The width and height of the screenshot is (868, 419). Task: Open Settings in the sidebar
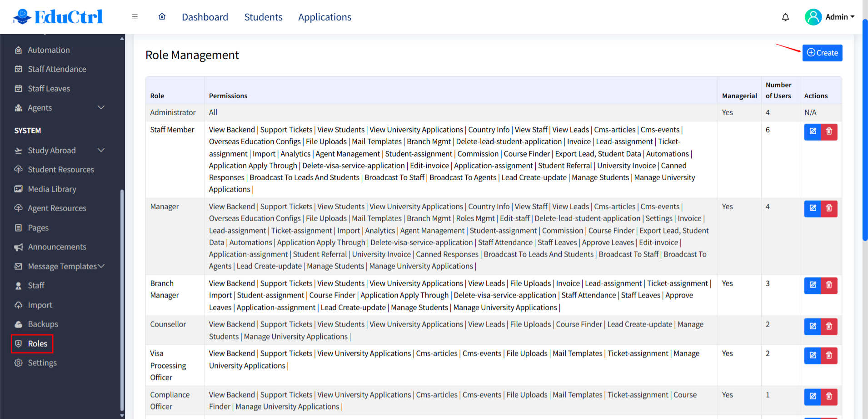42,363
